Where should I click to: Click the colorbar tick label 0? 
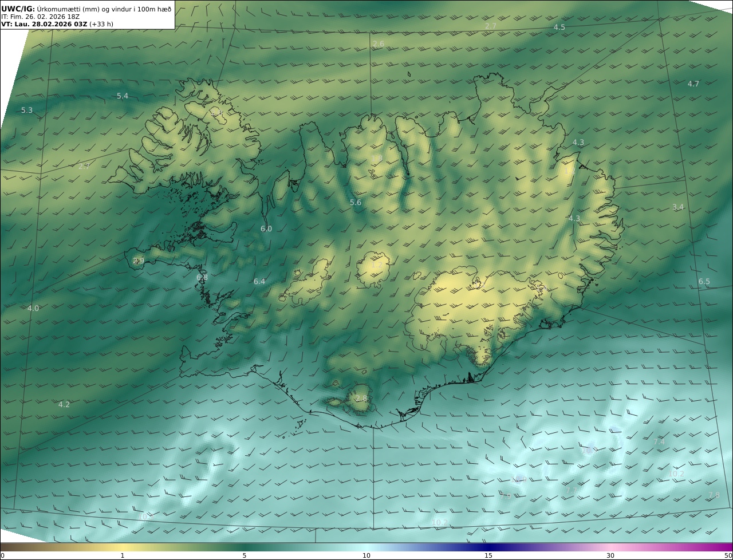pos(2,555)
